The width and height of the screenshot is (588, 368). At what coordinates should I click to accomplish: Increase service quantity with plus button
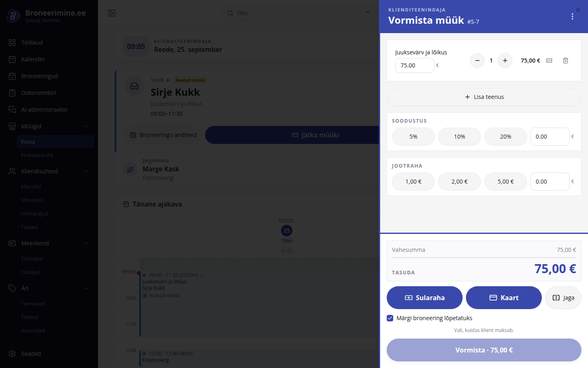pos(505,61)
